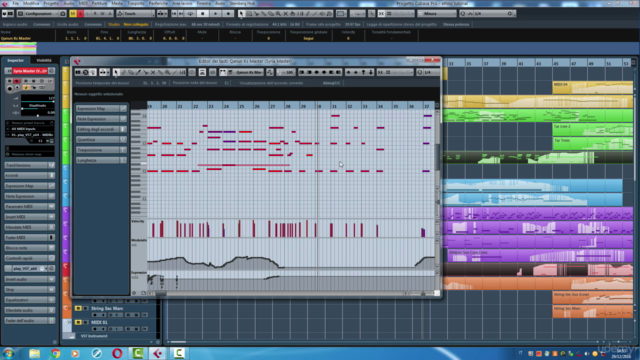Open the Modifica menu
This screenshot has width=640, height=360.
point(31,3)
